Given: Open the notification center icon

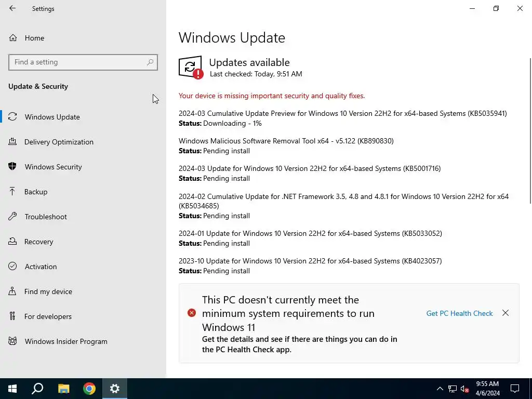Looking at the screenshot, I should (515, 389).
